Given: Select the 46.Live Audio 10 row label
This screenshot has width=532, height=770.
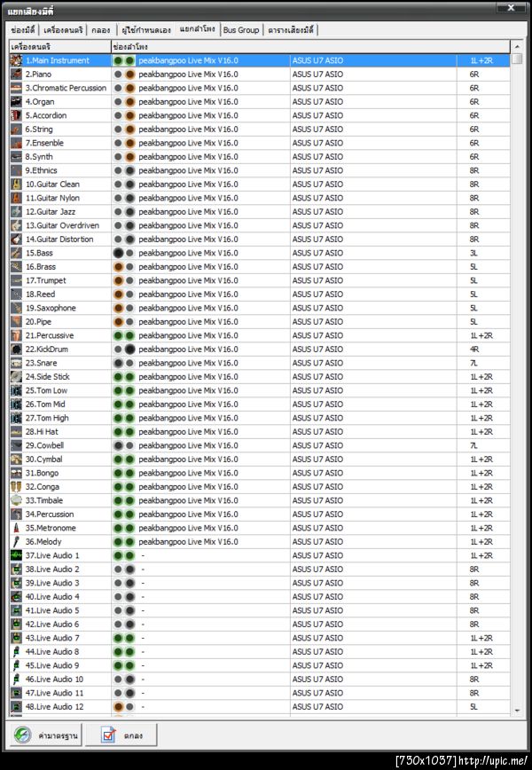Looking at the screenshot, I should click(54, 680).
